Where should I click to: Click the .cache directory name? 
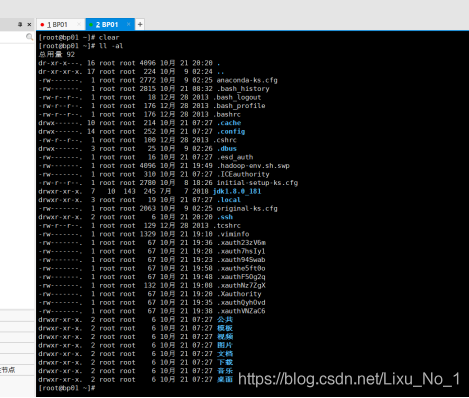[229, 123]
